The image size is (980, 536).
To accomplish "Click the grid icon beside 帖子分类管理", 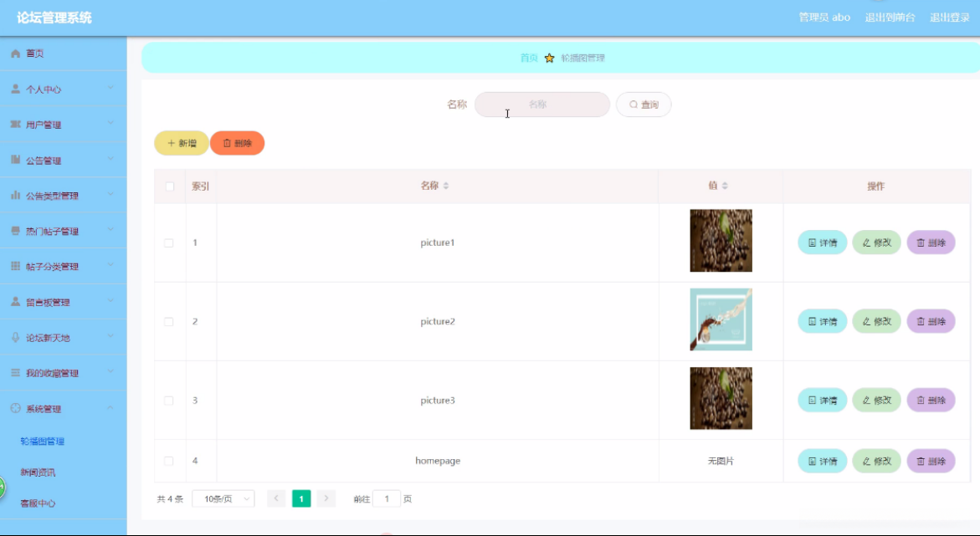I will [16, 266].
